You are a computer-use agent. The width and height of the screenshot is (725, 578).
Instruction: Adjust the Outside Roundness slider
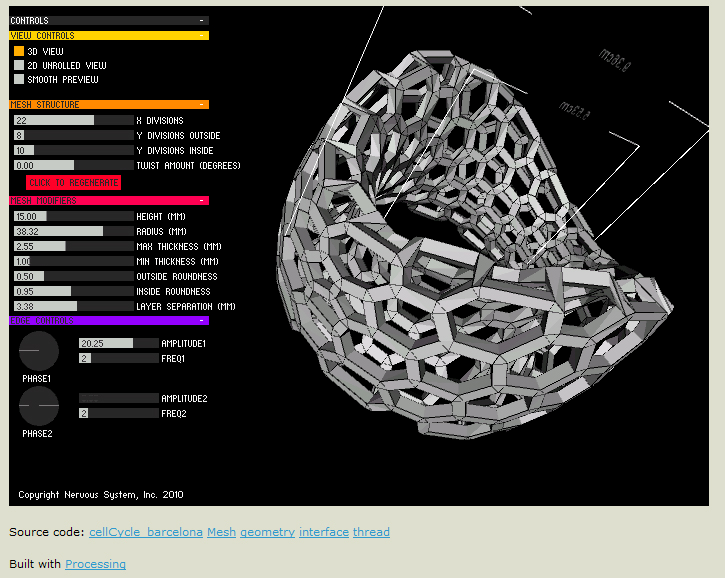point(74,277)
